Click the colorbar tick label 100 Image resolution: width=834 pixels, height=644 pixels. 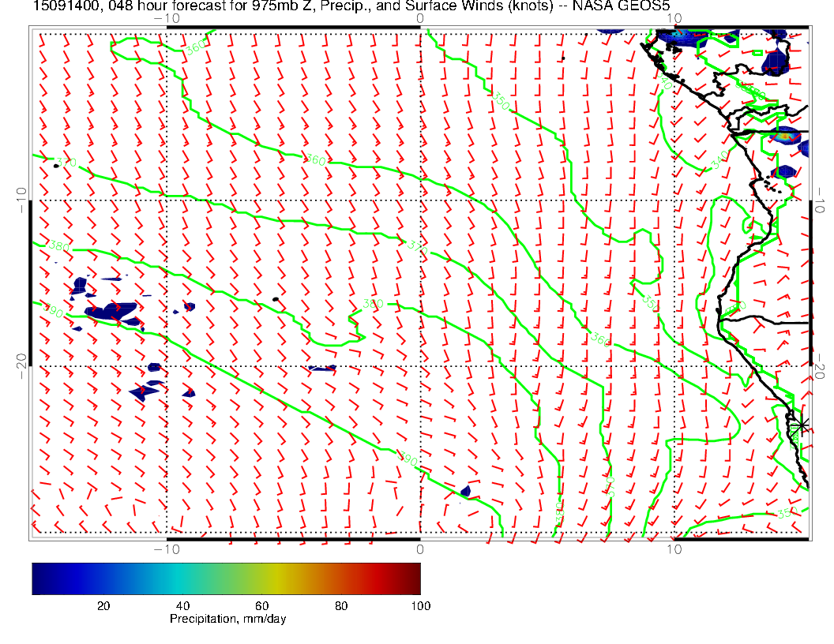coord(420,605)
